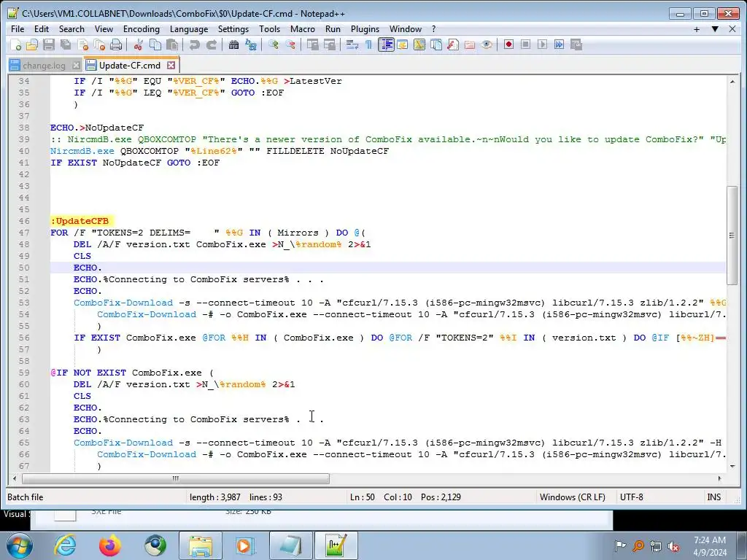Click the Paste toolbar icon
The height and width of the screenshot is (560, 747).
[172, 44]
